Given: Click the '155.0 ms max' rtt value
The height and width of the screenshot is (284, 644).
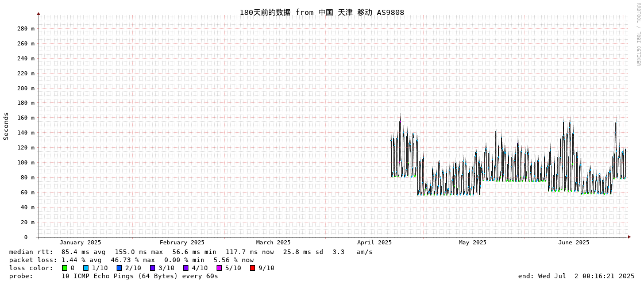Looking at the screenshot, I should 139,252.
